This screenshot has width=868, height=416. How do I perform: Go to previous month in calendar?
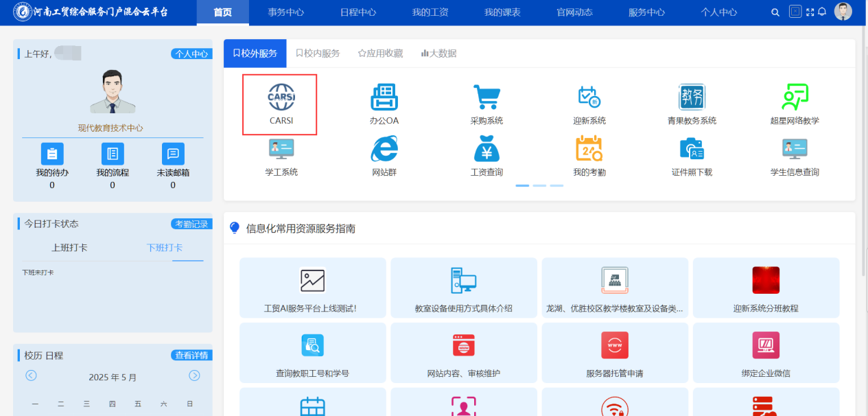[31, 375]
